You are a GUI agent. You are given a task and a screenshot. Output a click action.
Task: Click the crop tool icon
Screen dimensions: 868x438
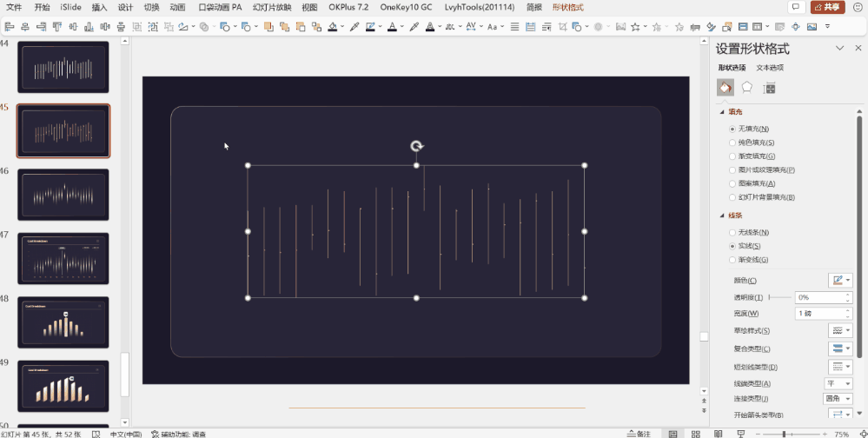coord(562,27)
